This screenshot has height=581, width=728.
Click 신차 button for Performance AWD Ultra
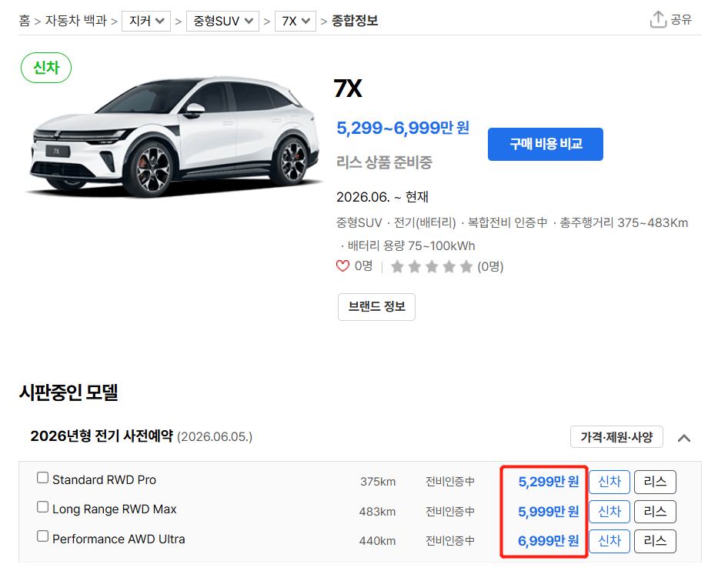(x=609, y=541)
